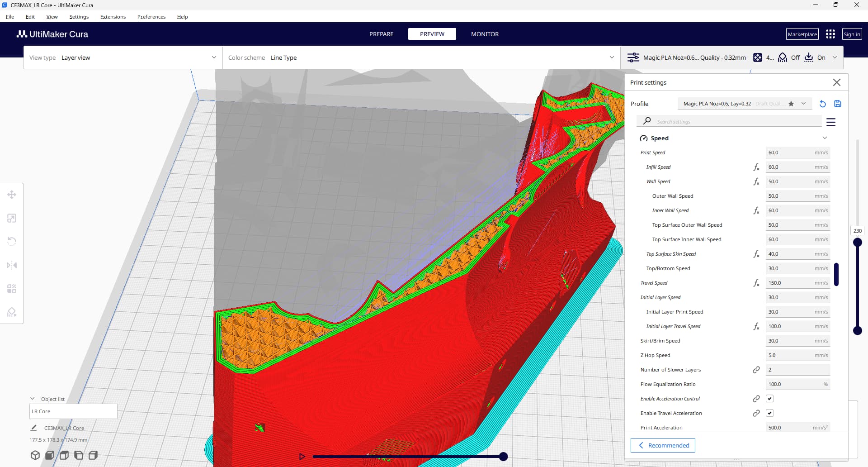Click the Recommended button
The height and width of the screenshot is (467, 868).
click(x=663, y=445)
